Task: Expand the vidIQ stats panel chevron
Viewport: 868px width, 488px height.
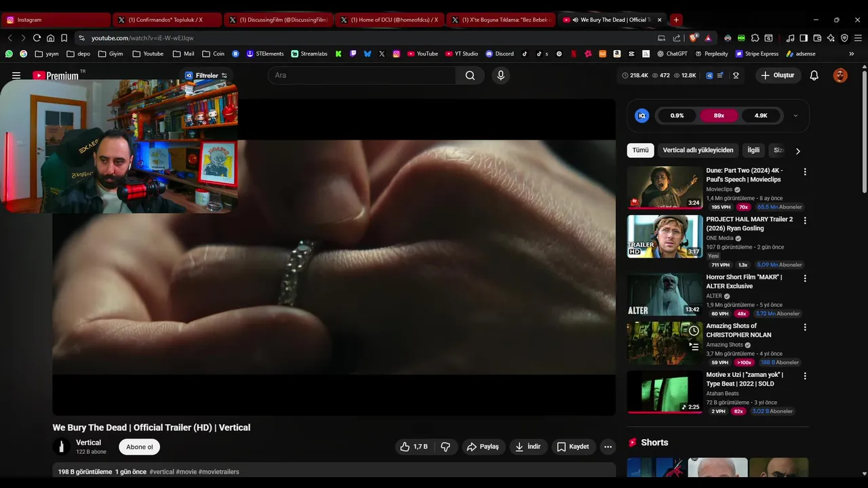Action: click(x=795, y=116)
